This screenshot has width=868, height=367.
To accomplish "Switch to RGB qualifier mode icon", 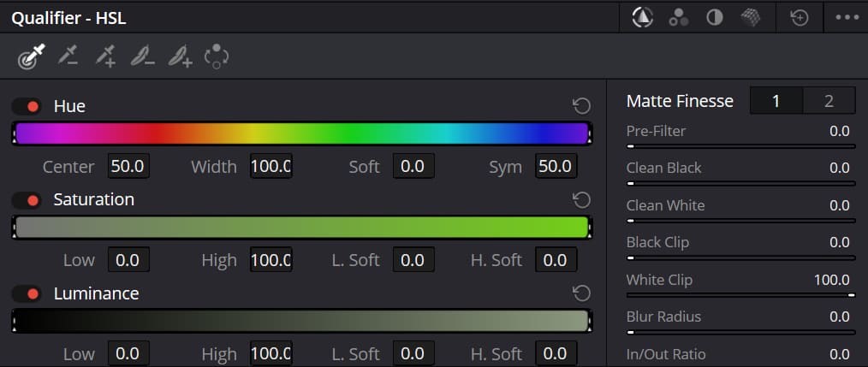I will click(679, 18).
